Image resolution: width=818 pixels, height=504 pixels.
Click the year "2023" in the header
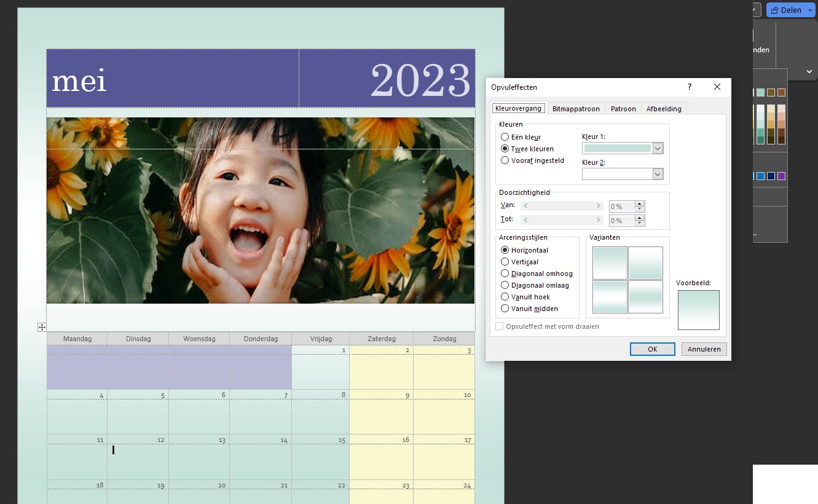click(x=420, y=81)
